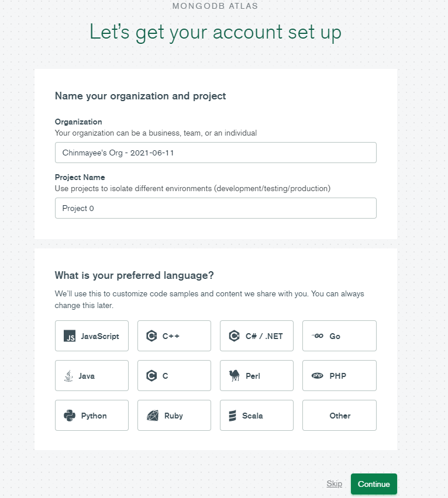Click the Go gopher logo icon

pos(318,336)
